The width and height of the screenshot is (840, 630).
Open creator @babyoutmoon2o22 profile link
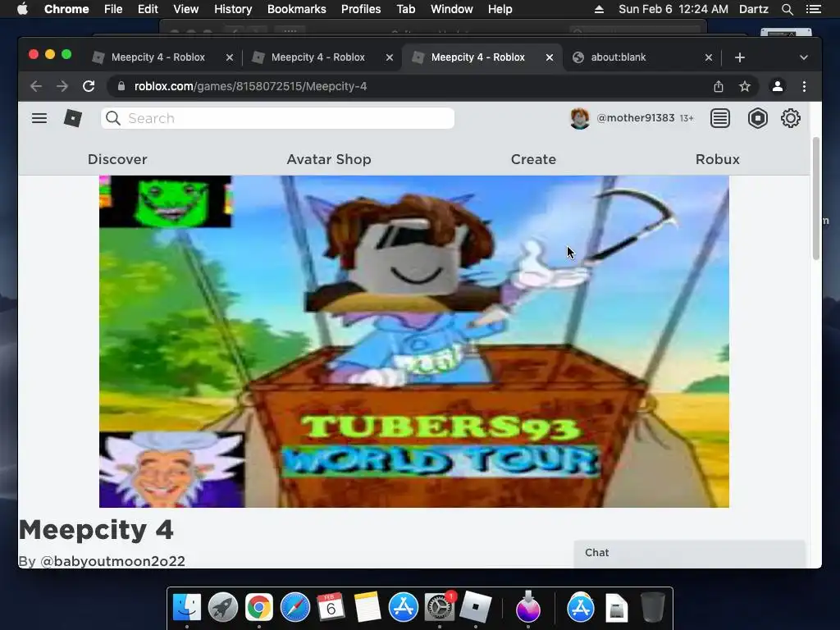coord(112,561)
